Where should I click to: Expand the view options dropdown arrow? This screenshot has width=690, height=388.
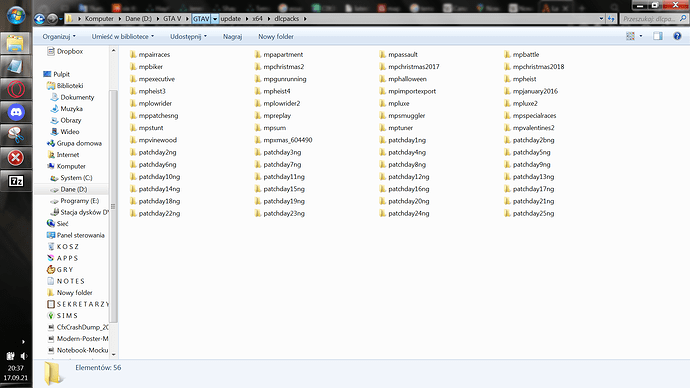(641, 36)
